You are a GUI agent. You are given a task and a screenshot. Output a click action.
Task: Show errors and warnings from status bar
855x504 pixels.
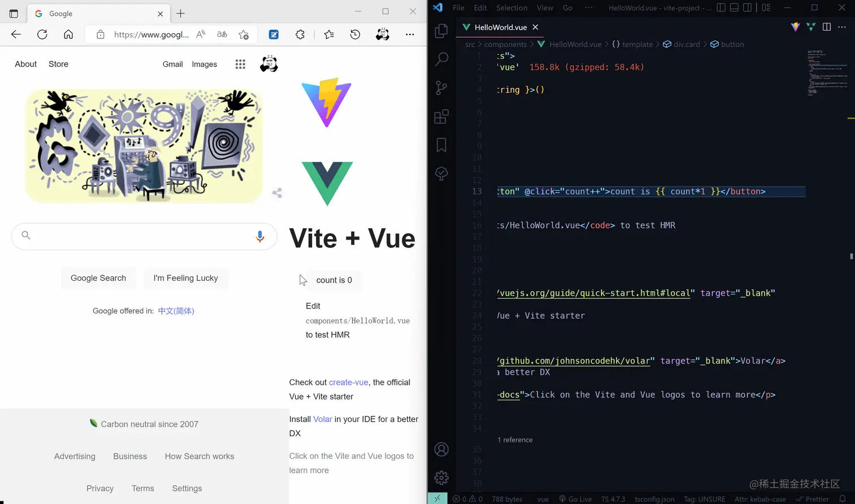[468, 499]
